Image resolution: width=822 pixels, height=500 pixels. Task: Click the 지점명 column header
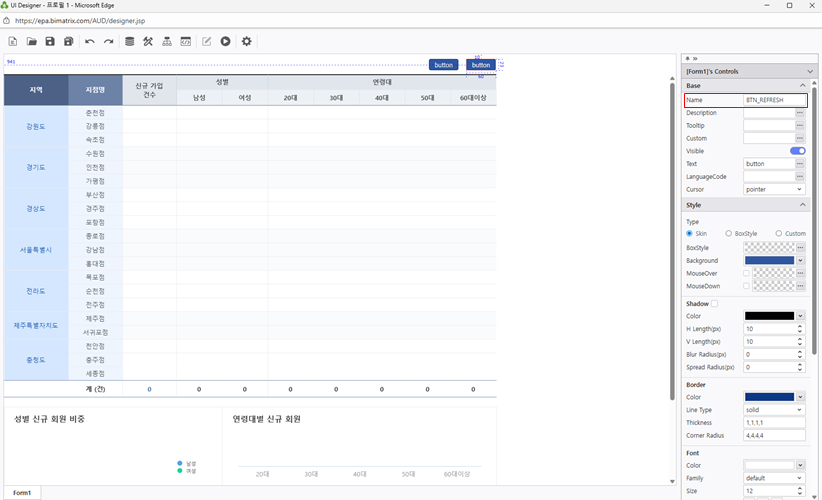click(96, 90)
